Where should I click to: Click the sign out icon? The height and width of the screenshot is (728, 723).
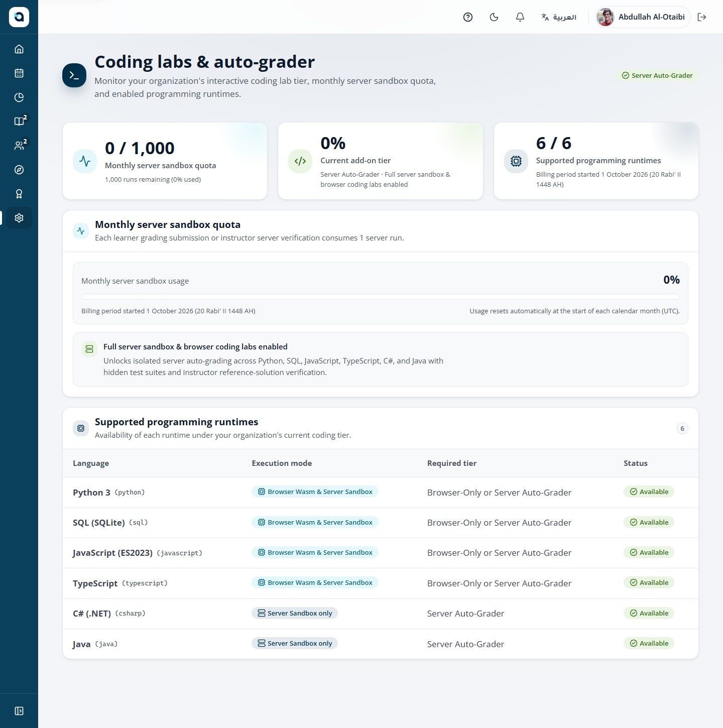(702, 17)
